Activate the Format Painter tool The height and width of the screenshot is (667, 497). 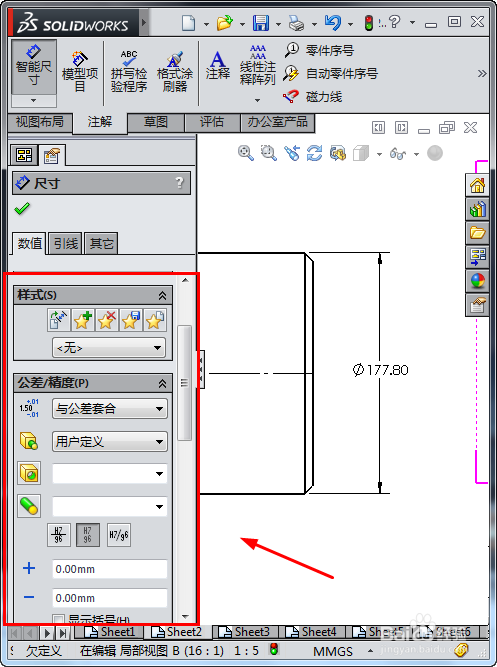[175, 71]
